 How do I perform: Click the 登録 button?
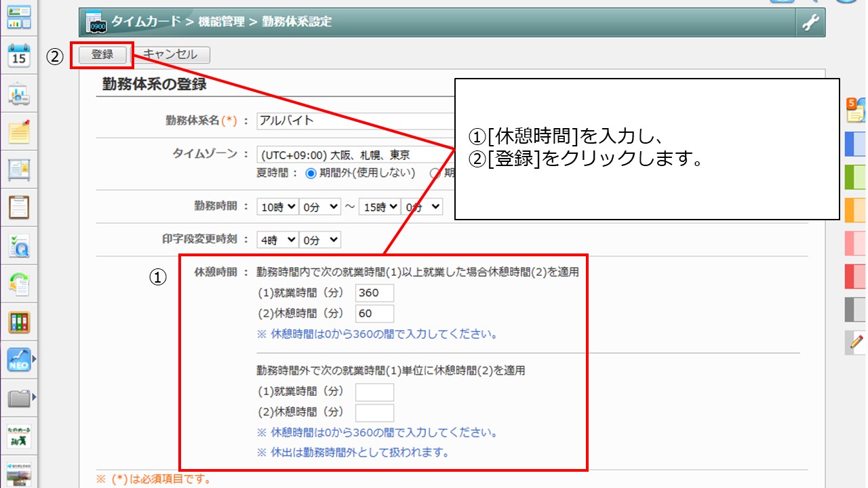(102, 55)
